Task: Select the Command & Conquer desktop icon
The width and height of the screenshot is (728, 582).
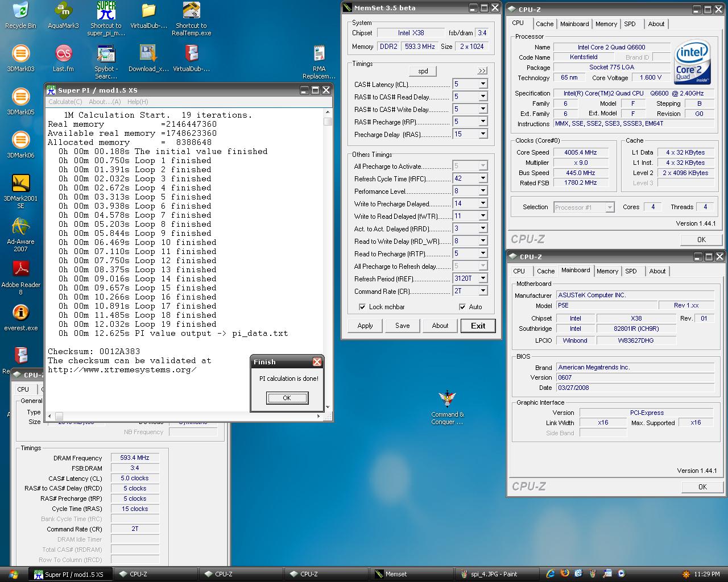Action: [447, 408]
